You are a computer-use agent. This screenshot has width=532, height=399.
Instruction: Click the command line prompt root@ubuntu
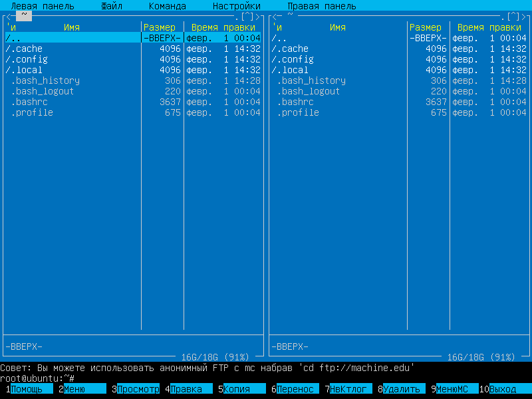click(x=35, y=378)
